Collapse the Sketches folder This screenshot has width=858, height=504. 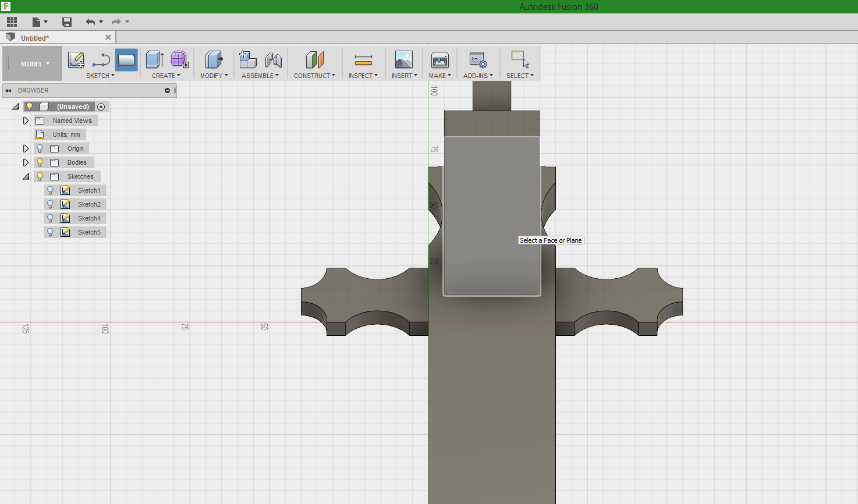click(26, 176)
